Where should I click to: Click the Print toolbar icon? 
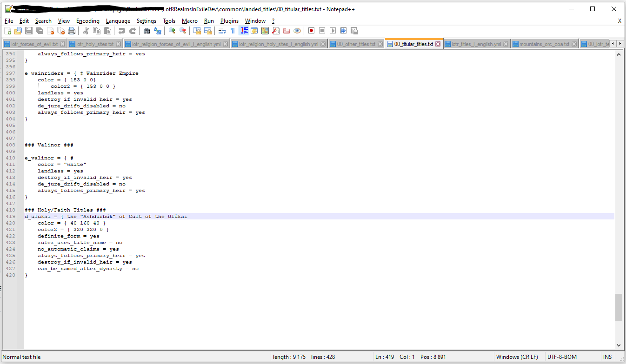72,31
